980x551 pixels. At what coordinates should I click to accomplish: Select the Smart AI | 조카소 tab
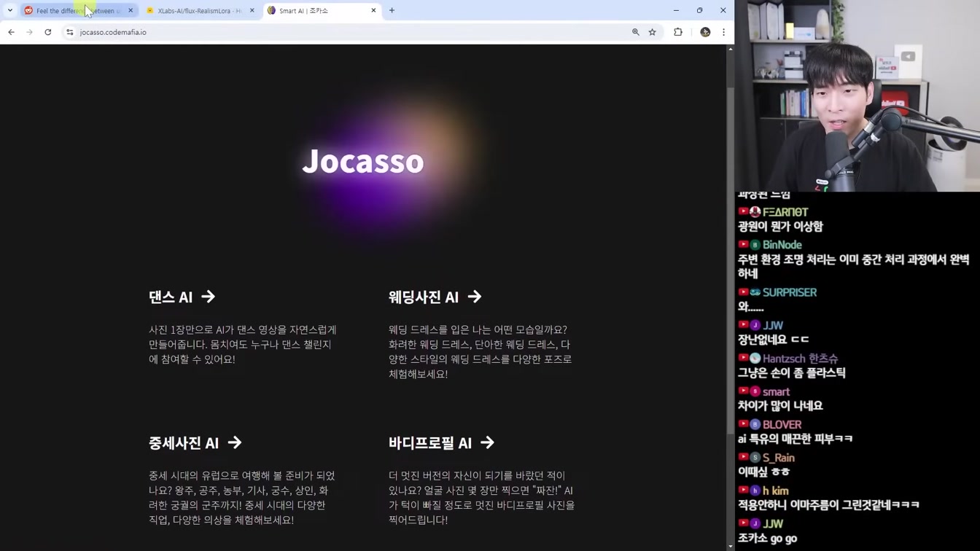pyautogui.click(x=322, y=11)
